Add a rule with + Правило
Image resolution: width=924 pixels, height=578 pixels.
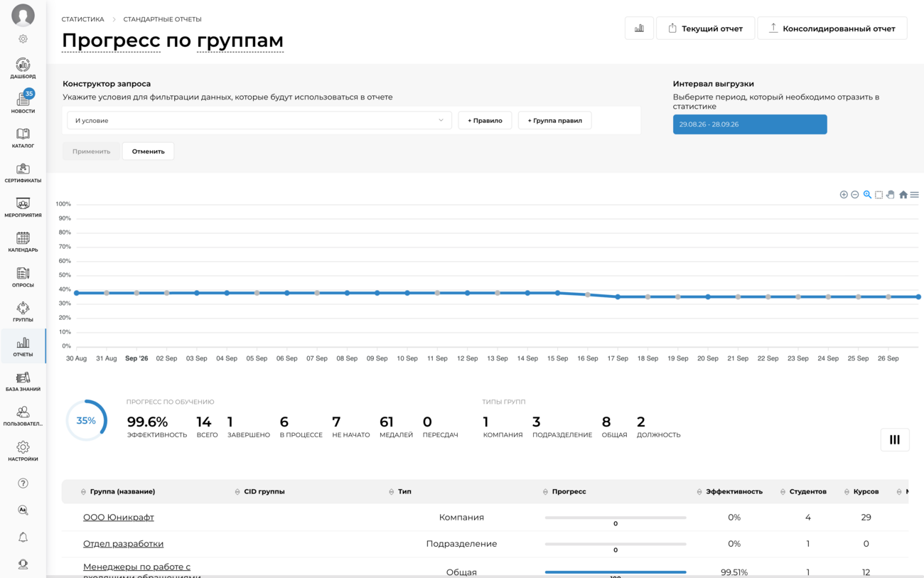click(x=485, y=120)
